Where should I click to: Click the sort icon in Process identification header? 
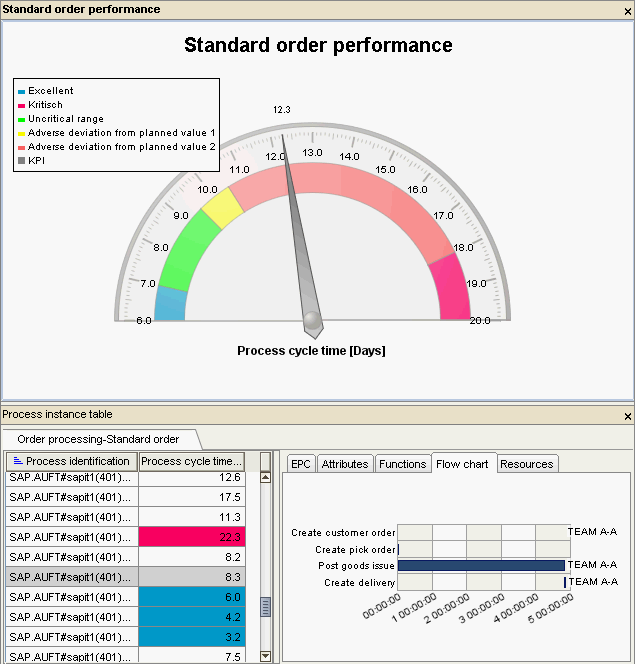point(18,461)
